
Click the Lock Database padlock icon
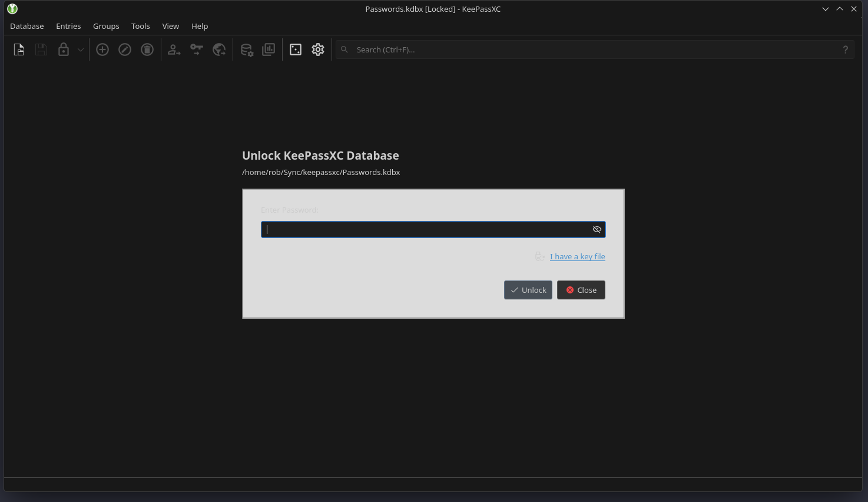point(63,50)
